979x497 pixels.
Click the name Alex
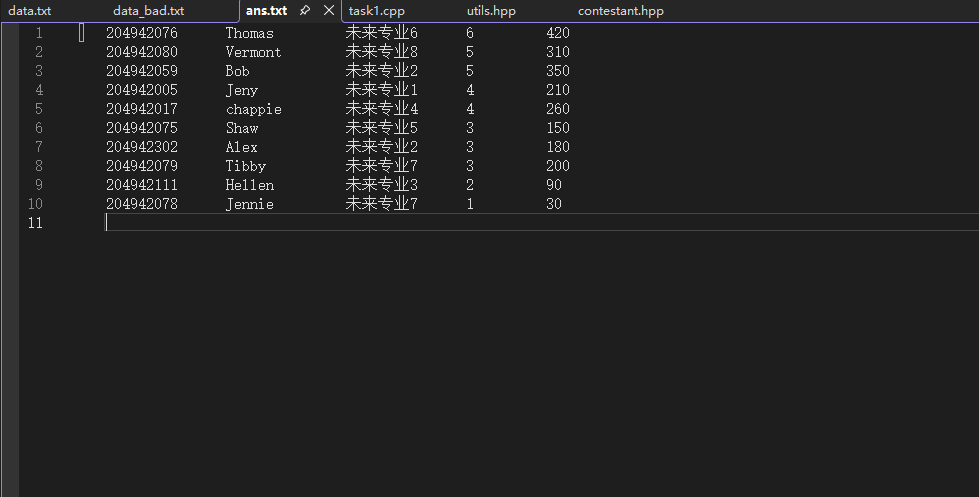pos(242,147)
